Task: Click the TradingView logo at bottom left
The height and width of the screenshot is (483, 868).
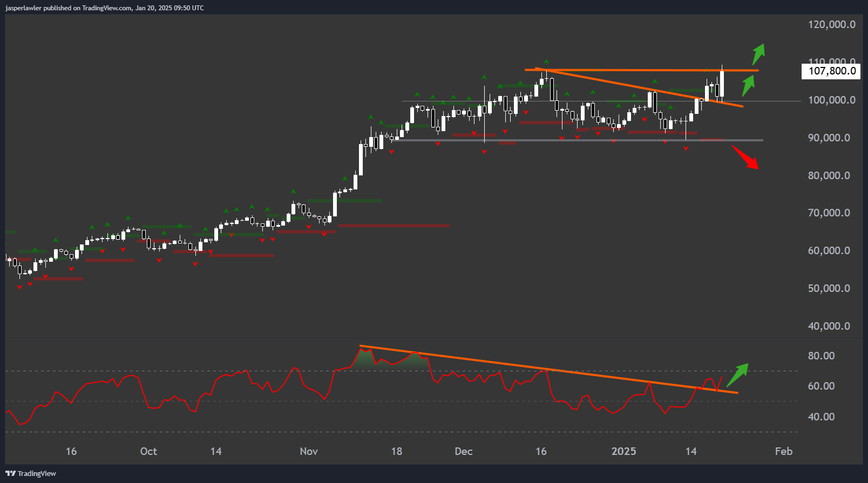Action: click(31, 473)
